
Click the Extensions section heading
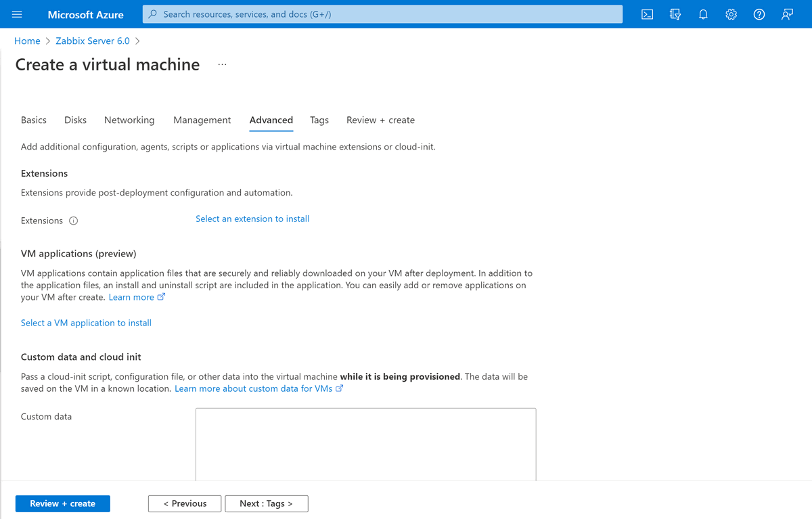(45, 173)
